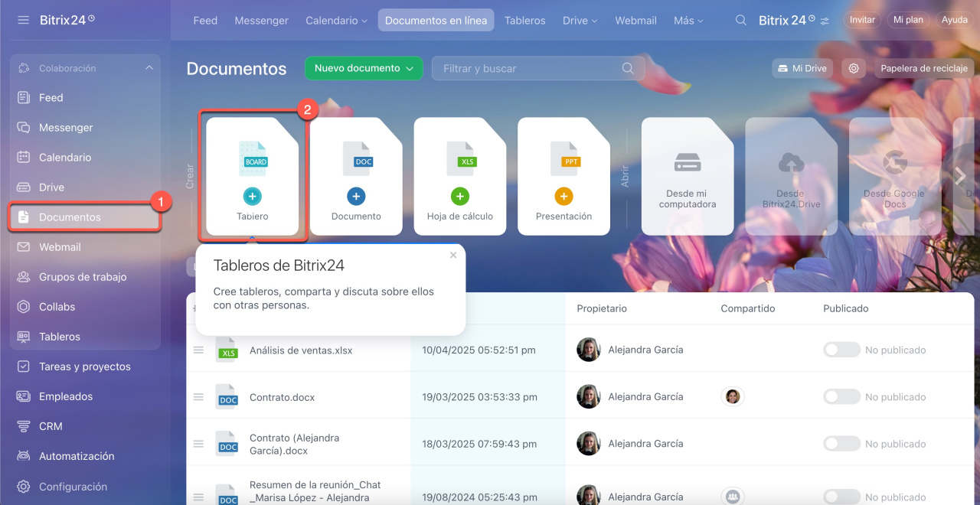Open file Desde Google Docs
Image resolution: width=980 pixels, height=505 pixels.
(895, 176)
